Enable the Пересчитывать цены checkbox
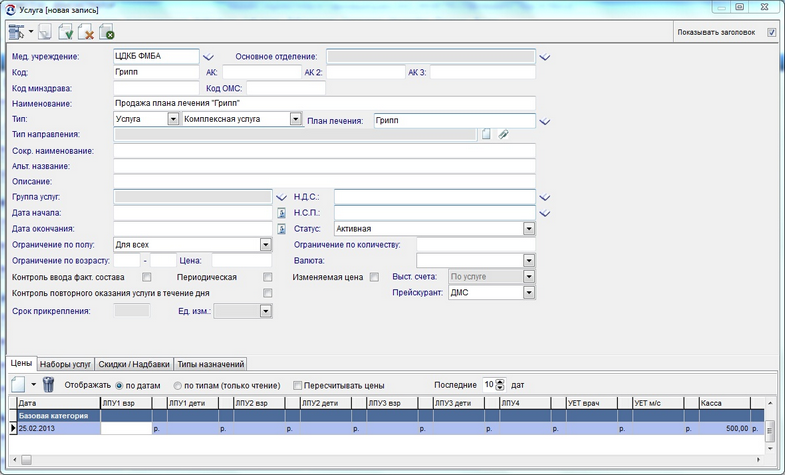This screenshot has height=475, width=785. tap(297, 385)
